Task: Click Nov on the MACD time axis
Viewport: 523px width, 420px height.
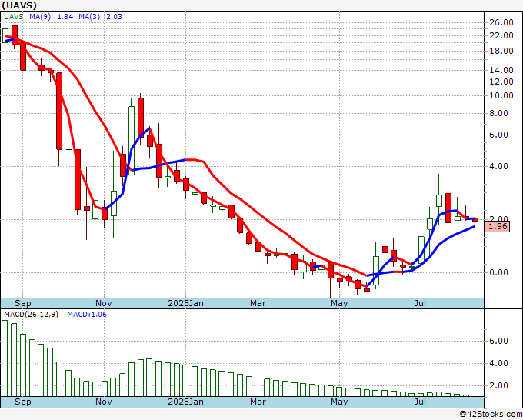Action: point(104,402)
